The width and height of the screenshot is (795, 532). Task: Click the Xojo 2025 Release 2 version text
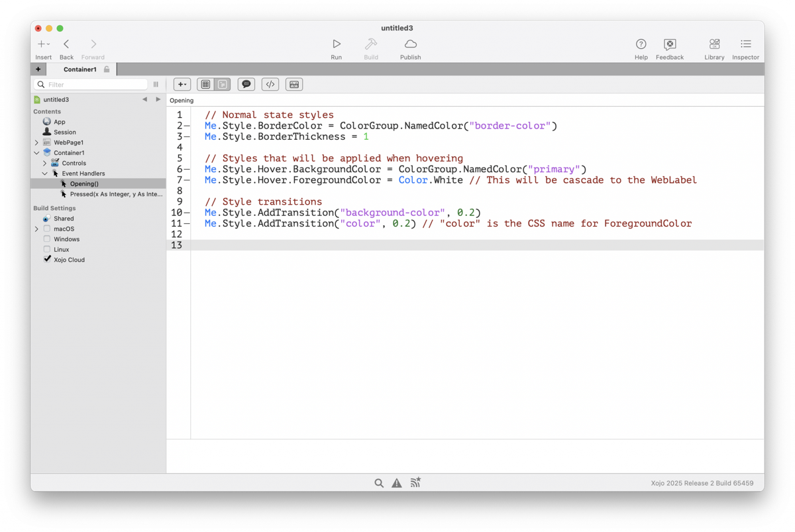click(x=702, y=484)
